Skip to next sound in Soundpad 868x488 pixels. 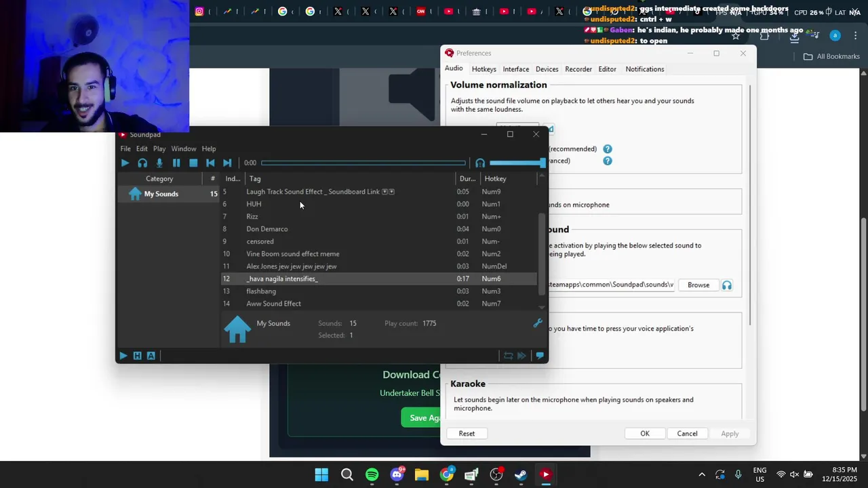(227, 163)
